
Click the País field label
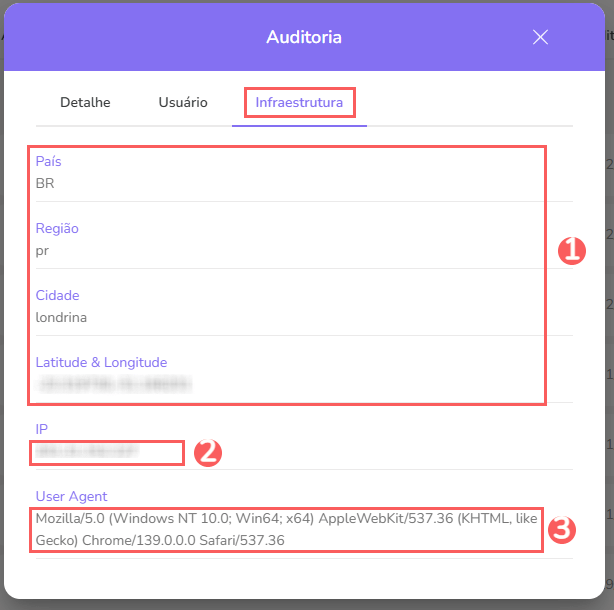pos(48,161)
